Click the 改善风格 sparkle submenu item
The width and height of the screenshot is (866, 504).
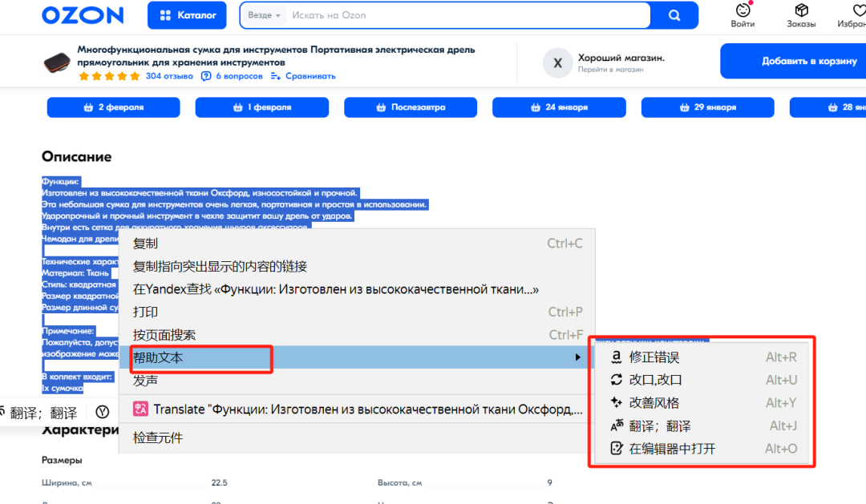(702, 403)
